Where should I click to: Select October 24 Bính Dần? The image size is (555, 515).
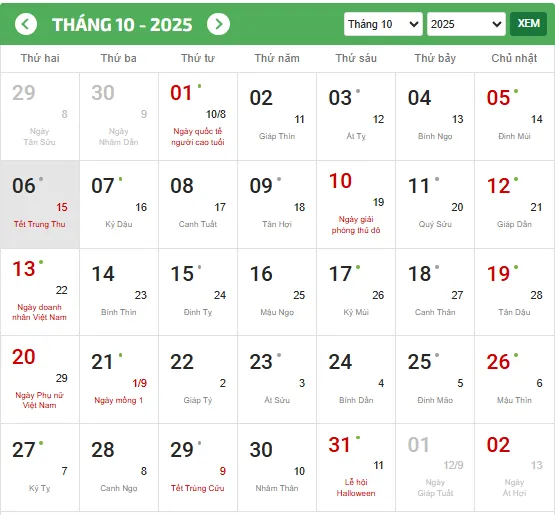pyautogui.click(x=356, y=379)
